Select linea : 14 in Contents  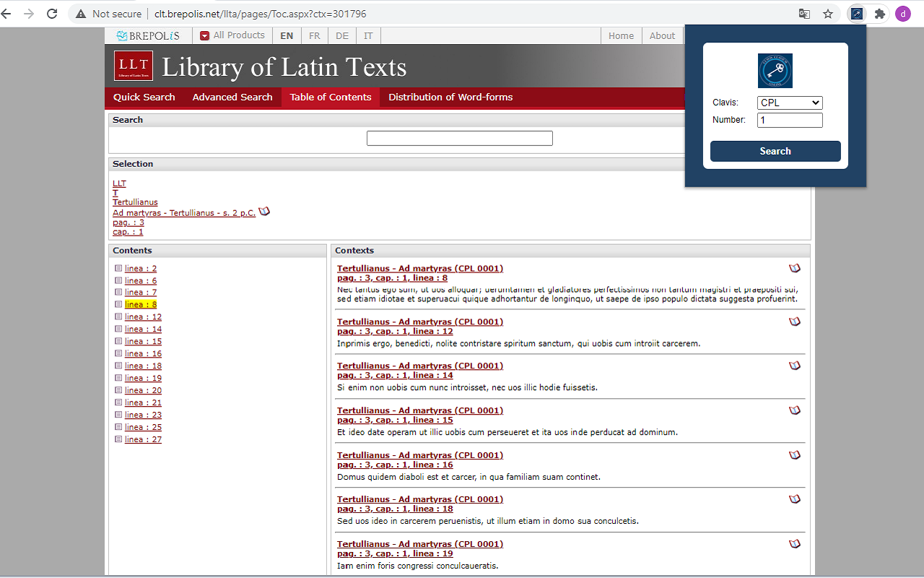(x=143, y=329)
